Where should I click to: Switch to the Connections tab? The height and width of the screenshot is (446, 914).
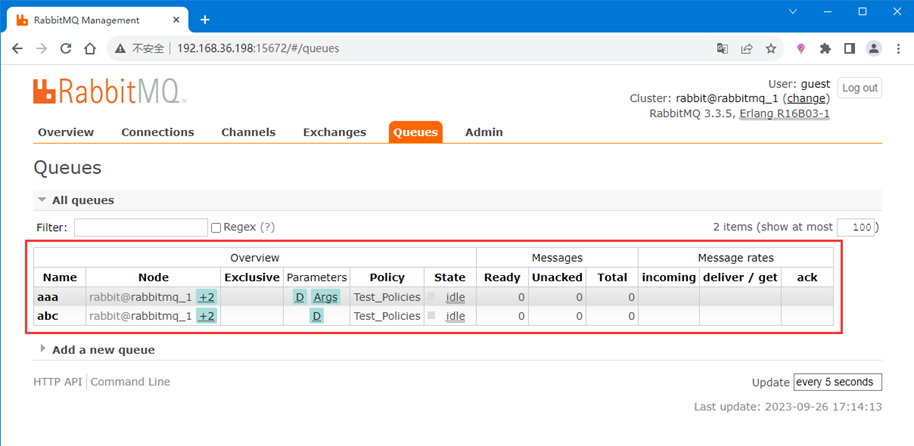(157, 132)
